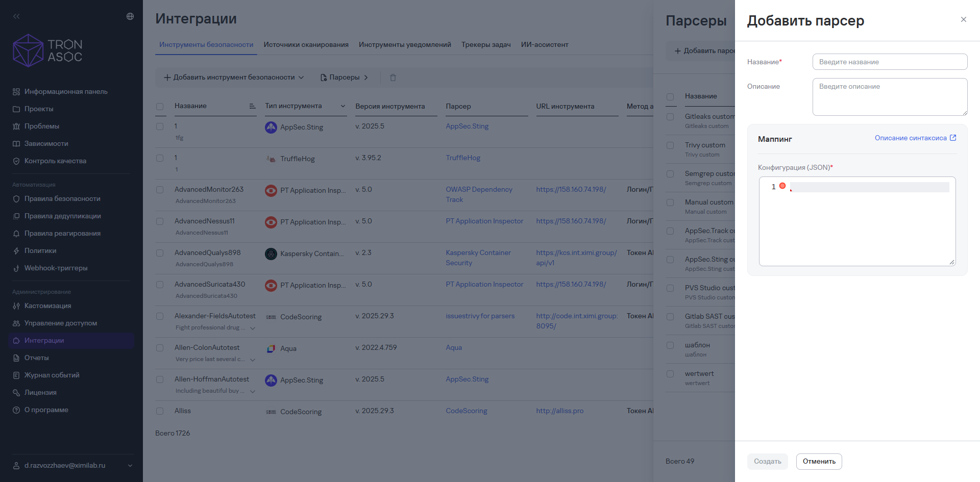The width and height of the screenshot is (980, 482).
Task: Open Контроль качества shield icon
Action: [16, 161]
